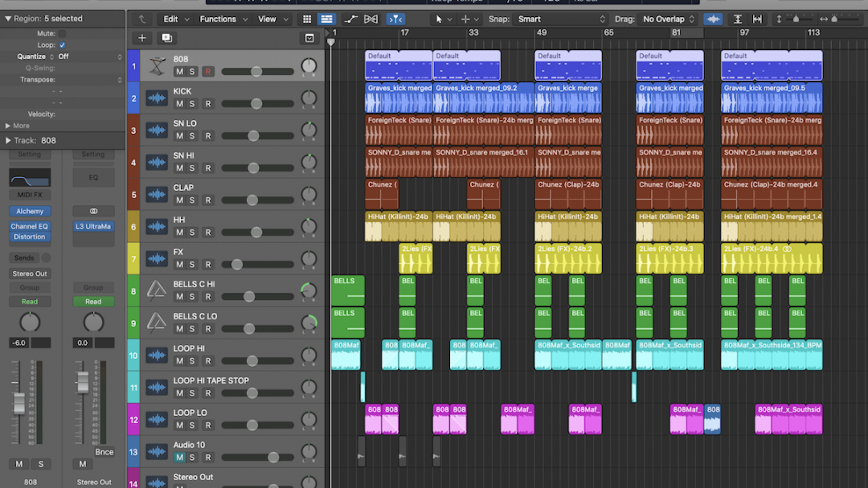The height and width of the screenshot is (488, 868).
Task: Toggle the flex view icon
Action: coord(371,19)
